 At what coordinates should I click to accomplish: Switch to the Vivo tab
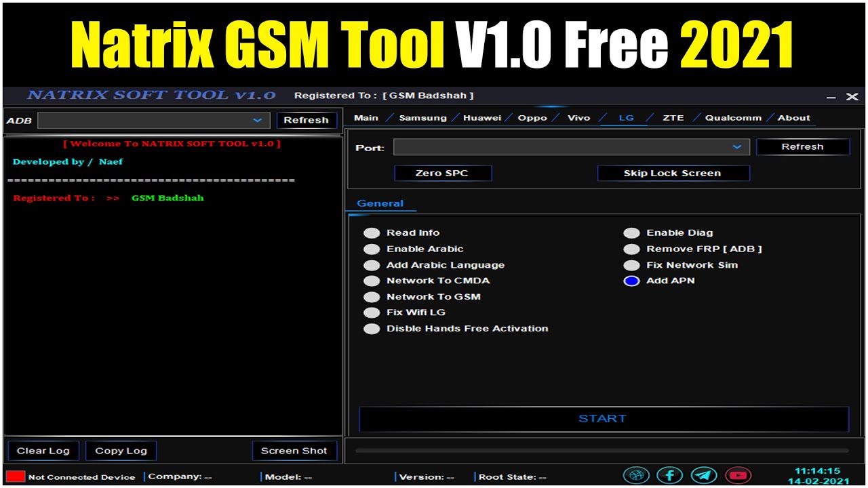(578, 118)
